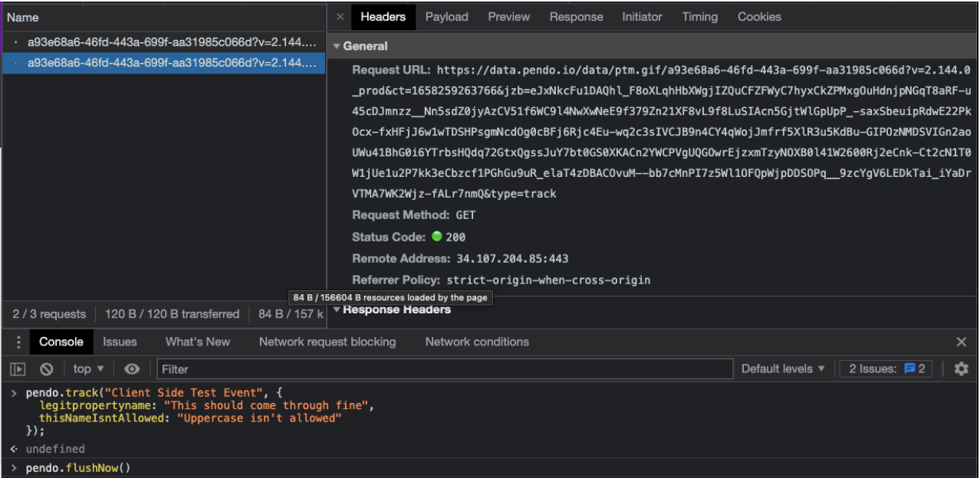This screenshot has width=980, height=478.
Task: Select the highlighted second a93e68a6 request
Action: tap(163, 63)
